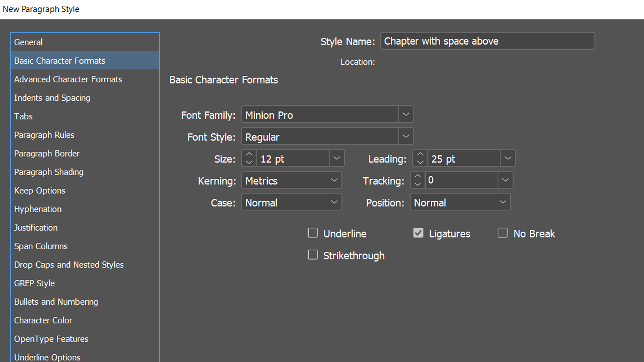Enable the No Break checkbox
644x362 pixels.
(x=502, y=233)
